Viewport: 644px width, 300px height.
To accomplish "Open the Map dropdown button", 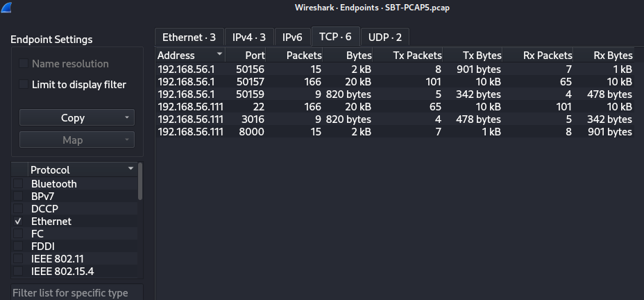I will pyautogui.click(x=77, y=140).
